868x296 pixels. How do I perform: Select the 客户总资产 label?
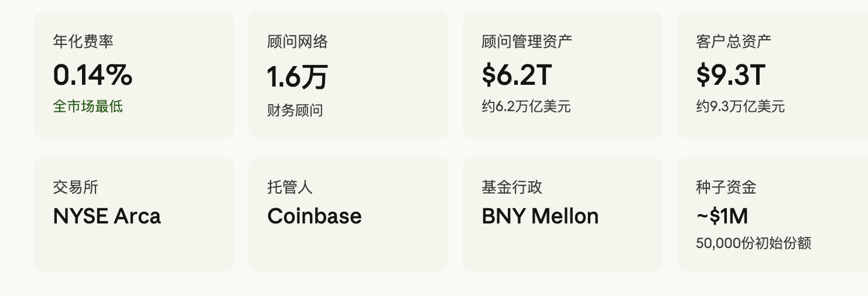pos(733,42)
